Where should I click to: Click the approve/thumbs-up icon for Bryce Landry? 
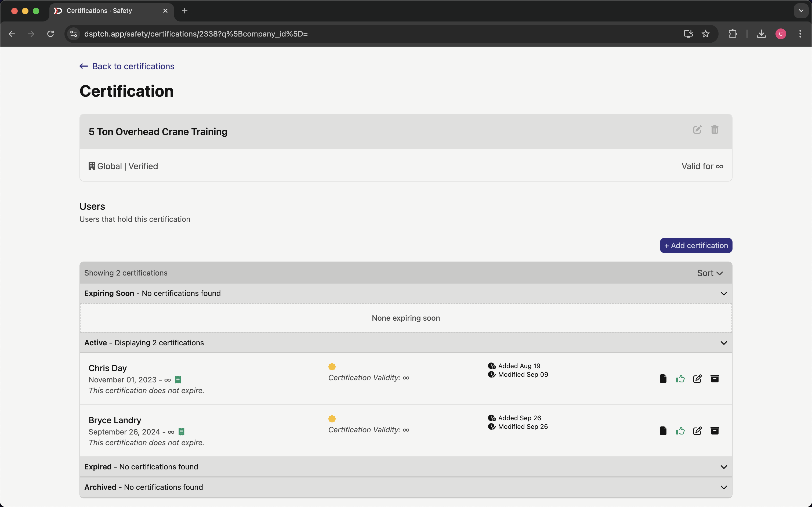point(680,431)
